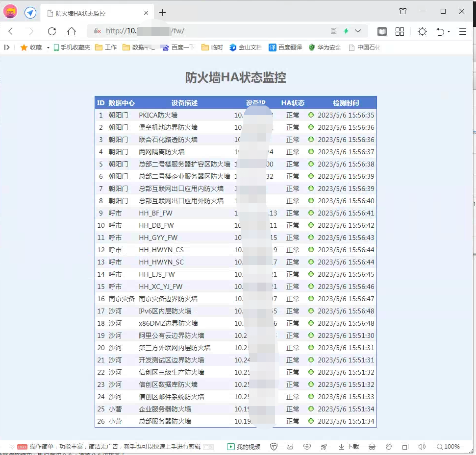
Task: Expand the favorites 收藏 dropdown arrow
Action: (x=48, y=48)
